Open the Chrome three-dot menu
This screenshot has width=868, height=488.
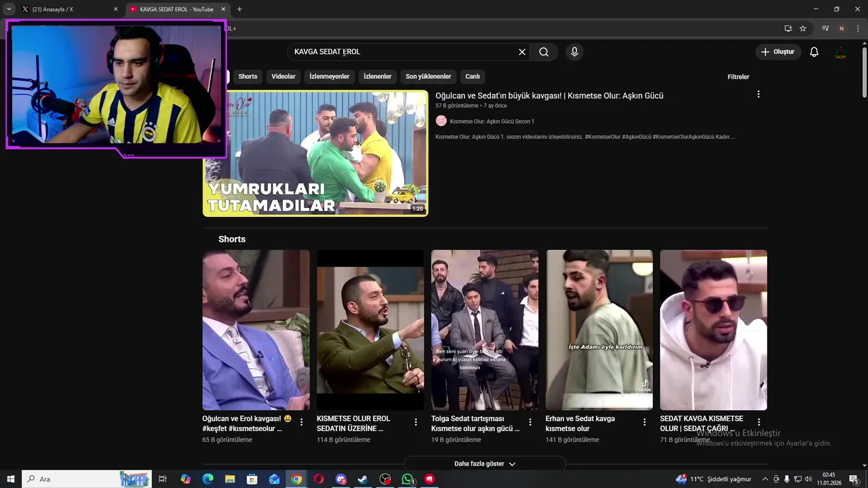coord(858,28)
